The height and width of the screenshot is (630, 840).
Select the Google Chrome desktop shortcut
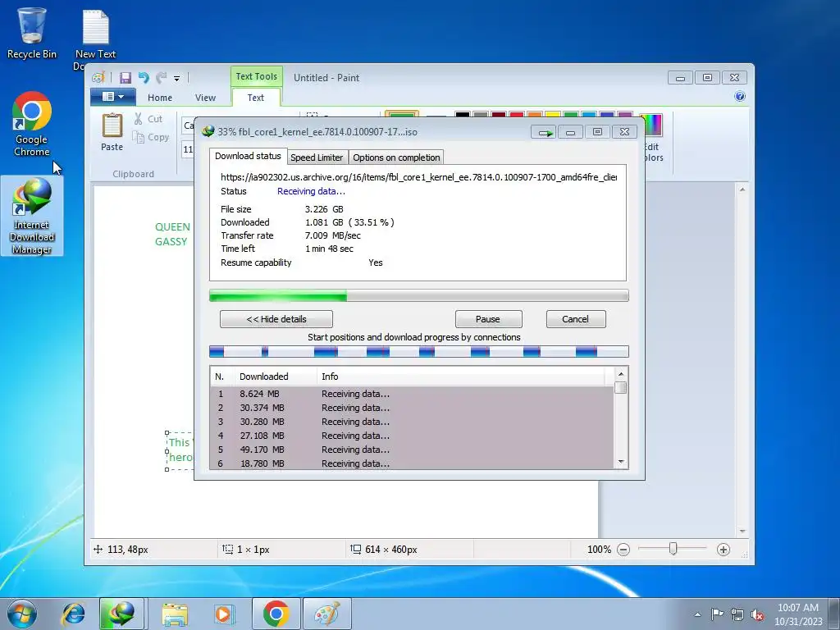tap(32, 125)
